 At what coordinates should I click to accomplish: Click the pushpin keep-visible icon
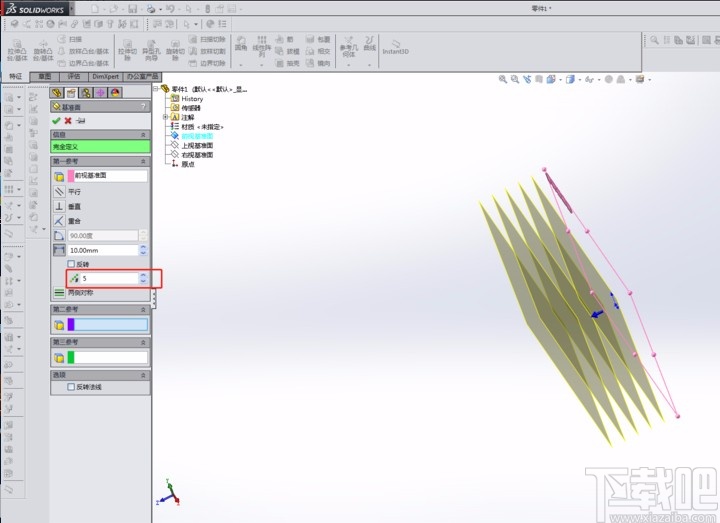81,121
